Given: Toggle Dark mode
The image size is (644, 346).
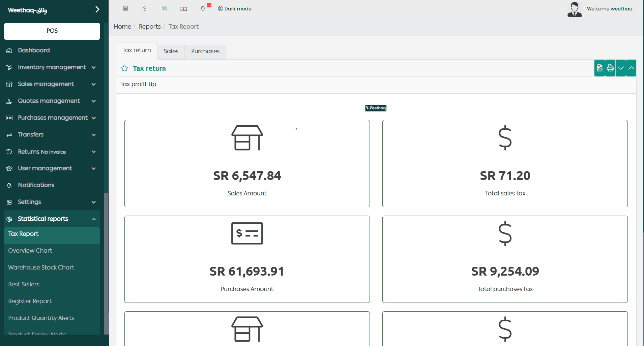Looking at the screenshot, I should coord(235,9).
